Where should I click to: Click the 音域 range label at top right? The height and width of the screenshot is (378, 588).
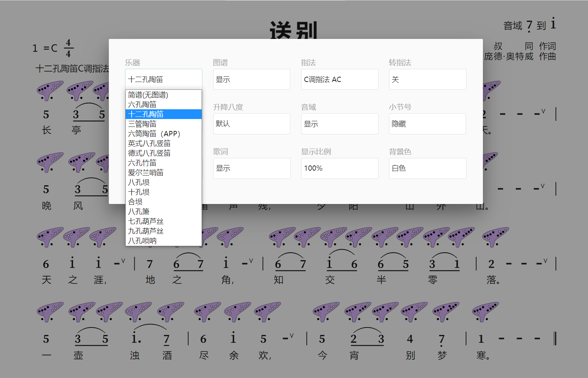529,25
